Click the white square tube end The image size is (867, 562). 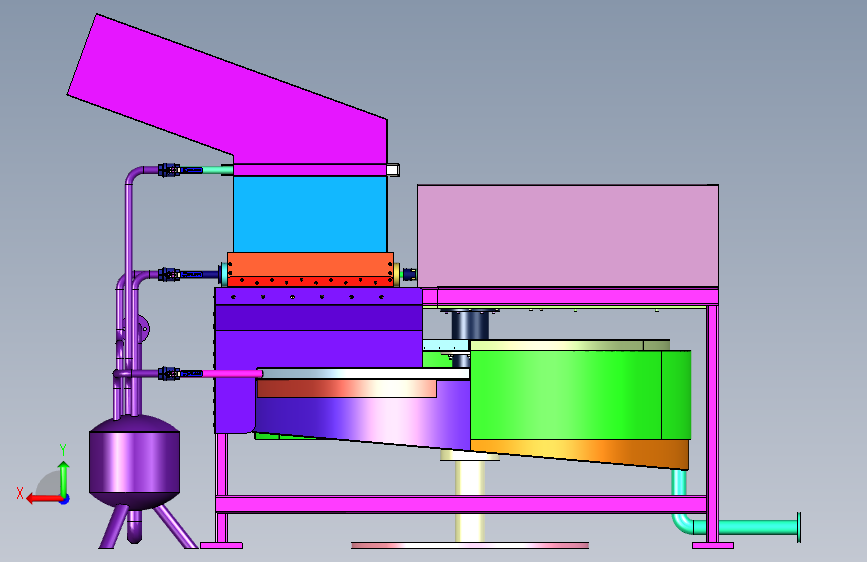393,170
